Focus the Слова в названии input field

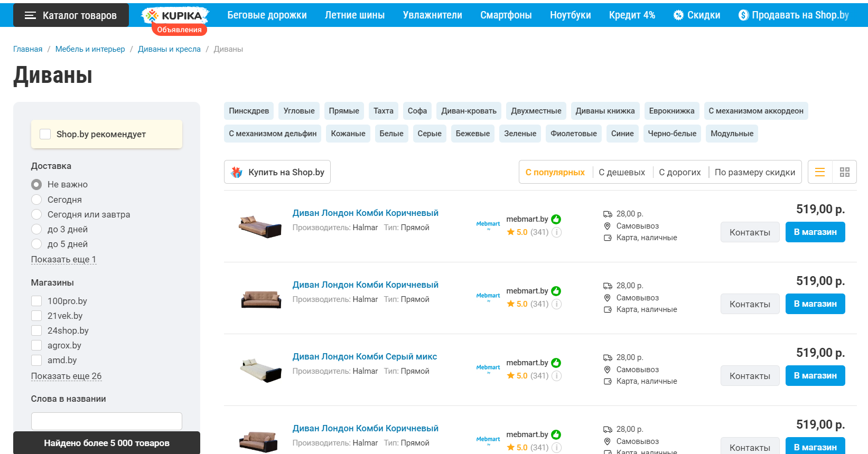(x=107, y=421)
